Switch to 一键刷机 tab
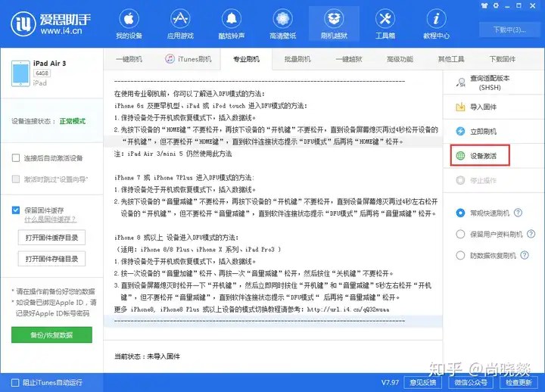 129,59
